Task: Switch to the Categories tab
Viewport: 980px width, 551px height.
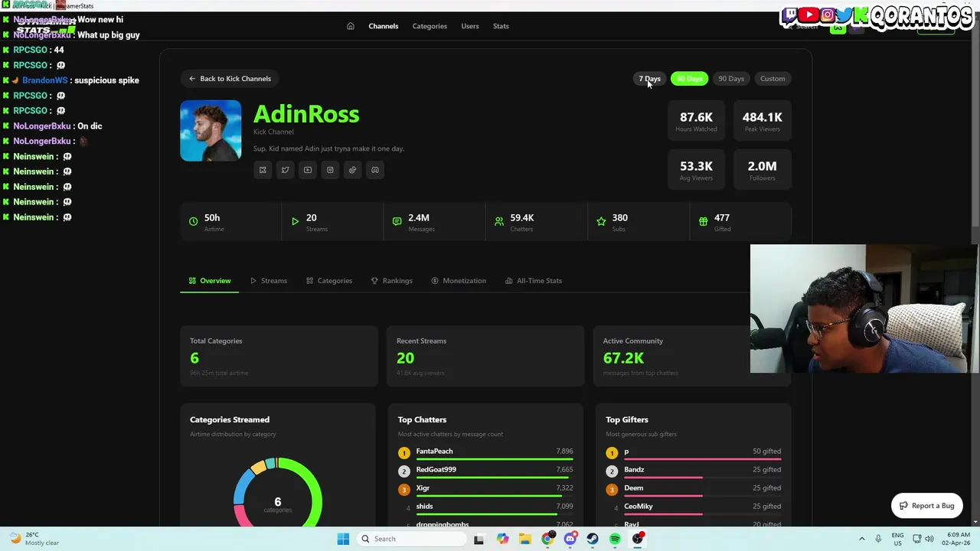Action: [329, 281]
